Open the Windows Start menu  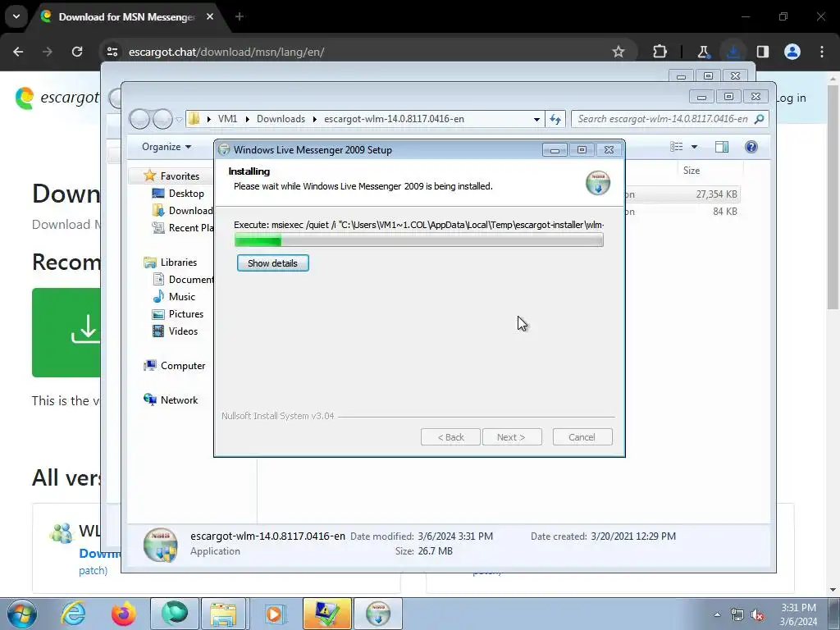click(x=21, y=614)
